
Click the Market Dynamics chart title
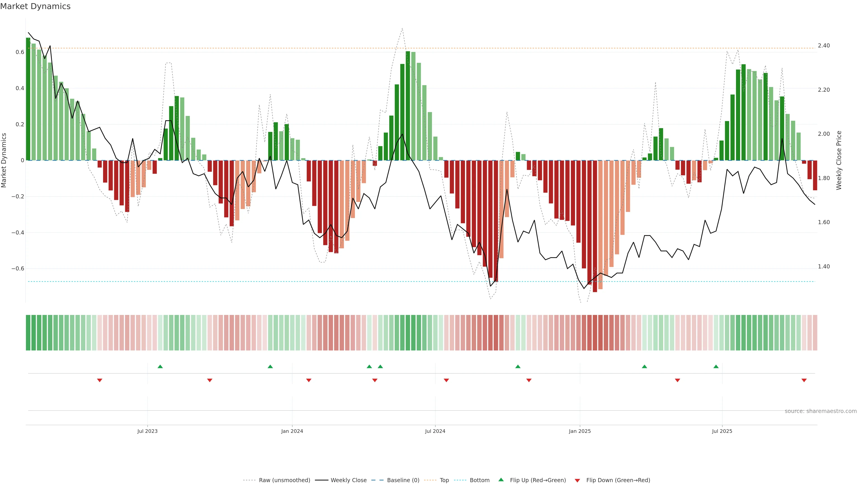tap(35, 6)
